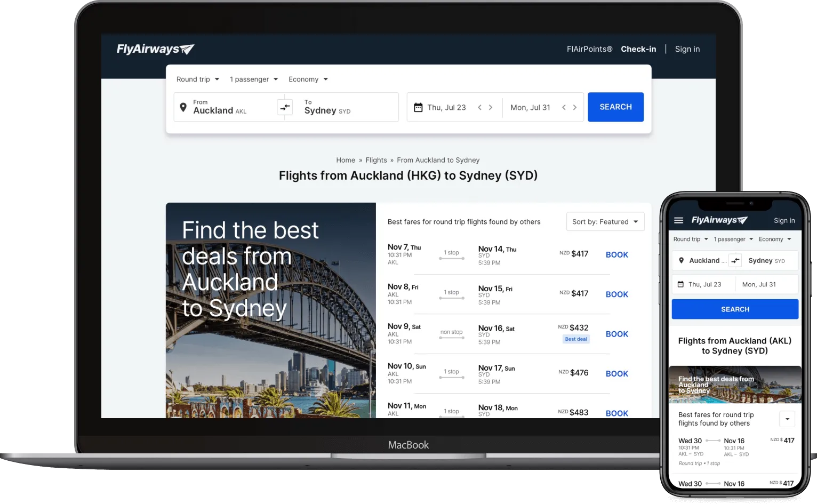Image resolution: width=817 pixels, height=504 pixels.
Task: Select the location pin icon beside Auckland
Action: (x=183, y=107)
